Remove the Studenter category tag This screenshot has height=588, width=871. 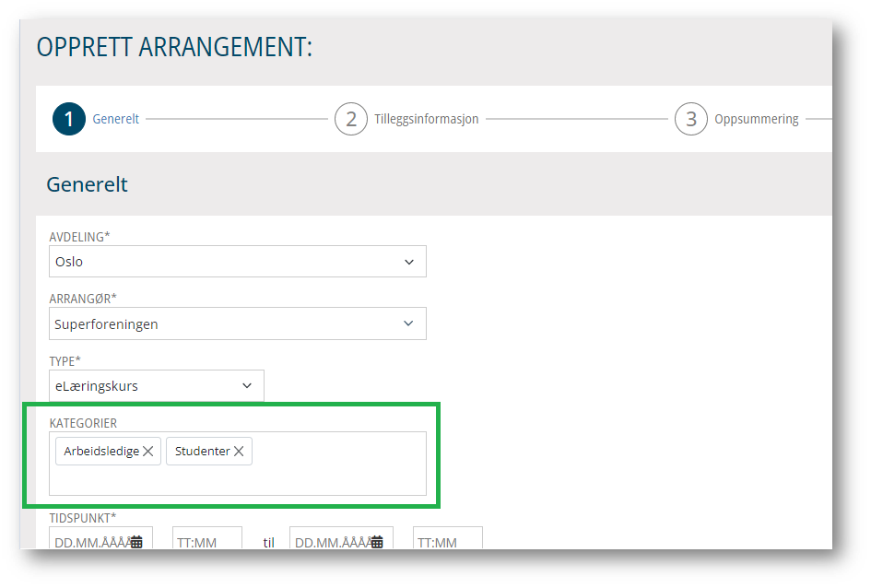point(239,451)
